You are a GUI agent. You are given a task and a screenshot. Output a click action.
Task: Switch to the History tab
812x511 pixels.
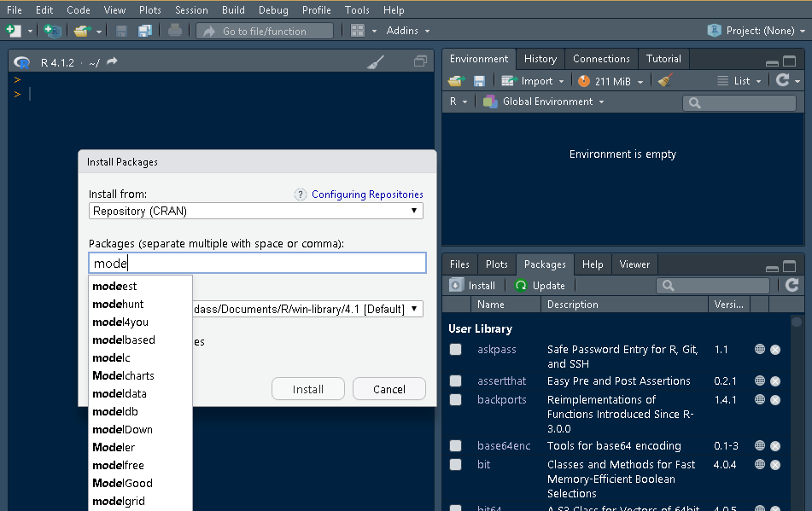[540, 59]
